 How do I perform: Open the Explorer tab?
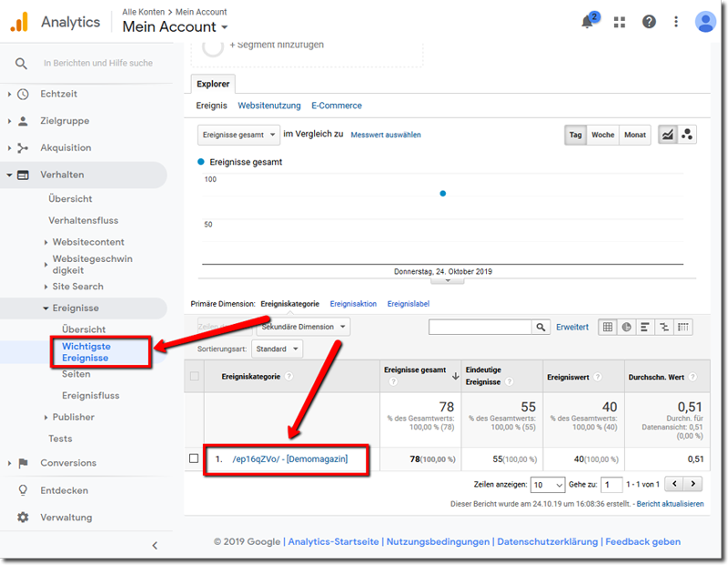pos(213,84)
